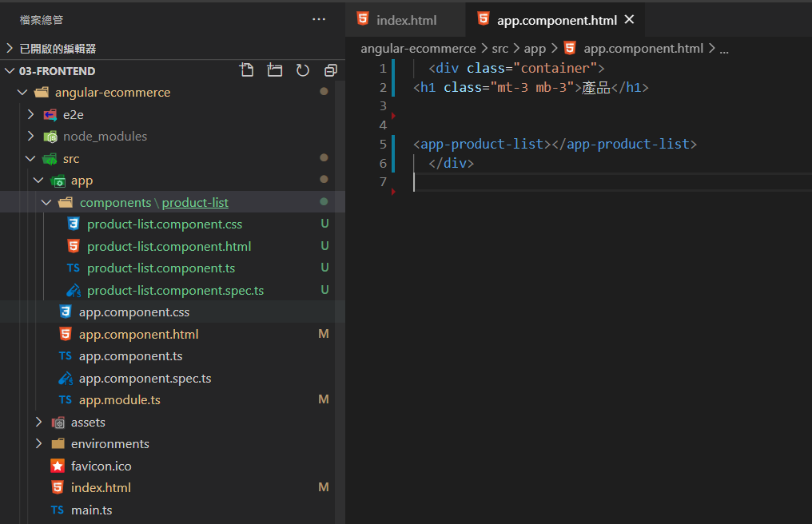Viewport: 812px width, 524px height.
Task: Close the app.component.html editor tab
Action: click(x=629, y=19)
